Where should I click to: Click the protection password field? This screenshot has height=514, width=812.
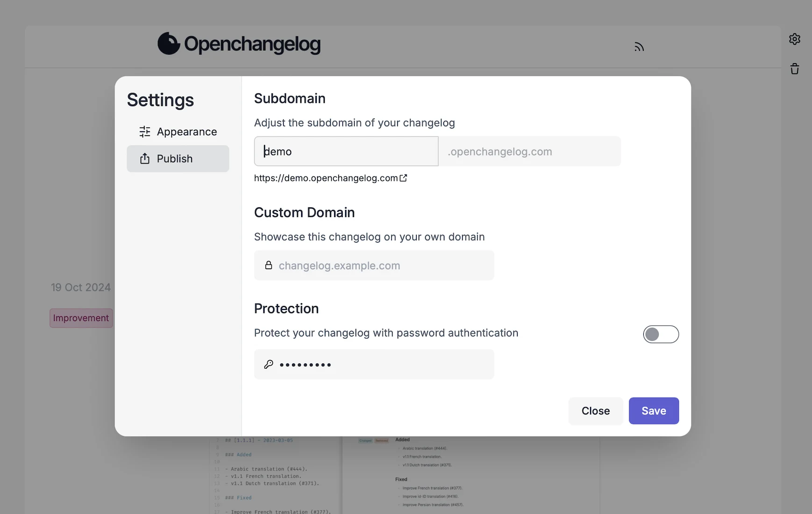374,364
